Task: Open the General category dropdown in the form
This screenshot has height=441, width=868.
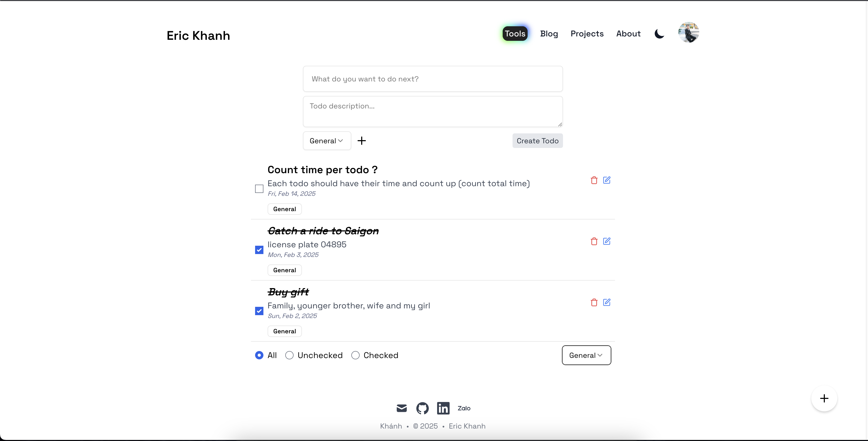Action: [x=327, y=141]
